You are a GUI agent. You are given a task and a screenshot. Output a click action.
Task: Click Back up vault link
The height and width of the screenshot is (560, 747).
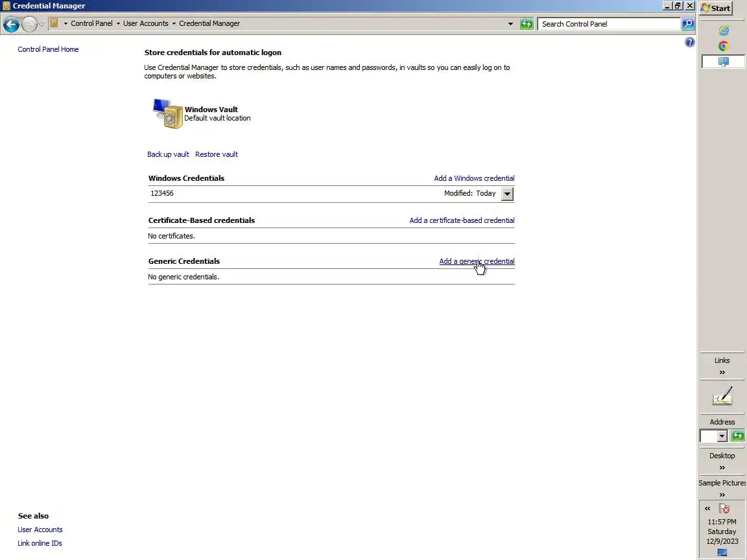(168, 154)
